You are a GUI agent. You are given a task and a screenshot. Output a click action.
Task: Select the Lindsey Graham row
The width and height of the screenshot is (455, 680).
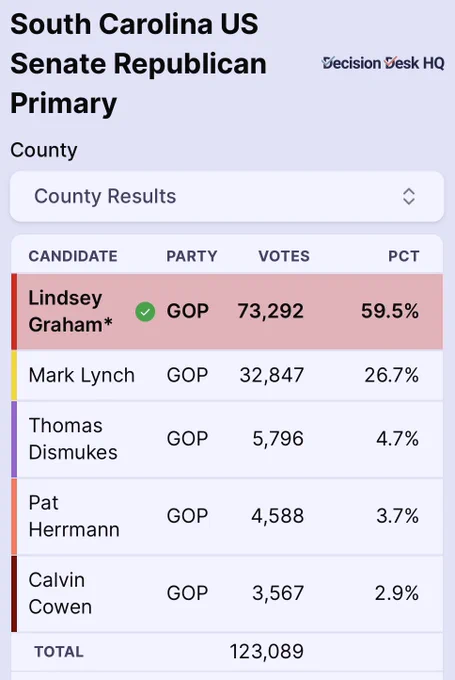point(227,311)
